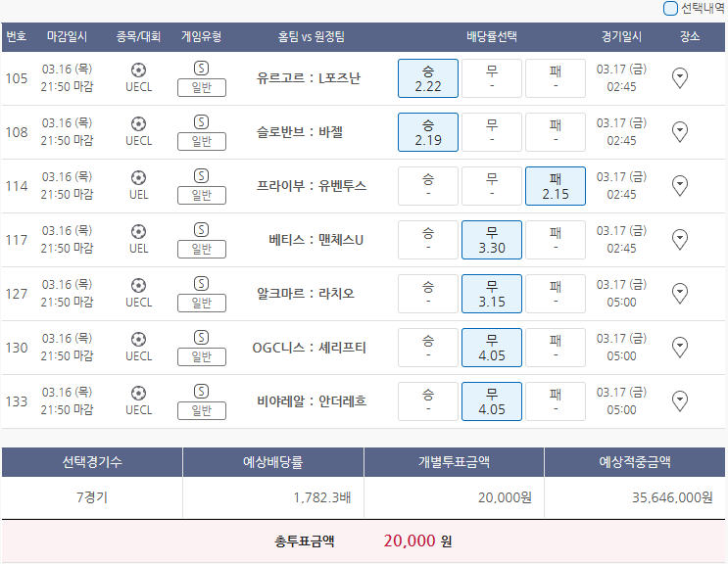Select 패 option for 슬로반브 match
728x564 pixels.
[556, 132]
